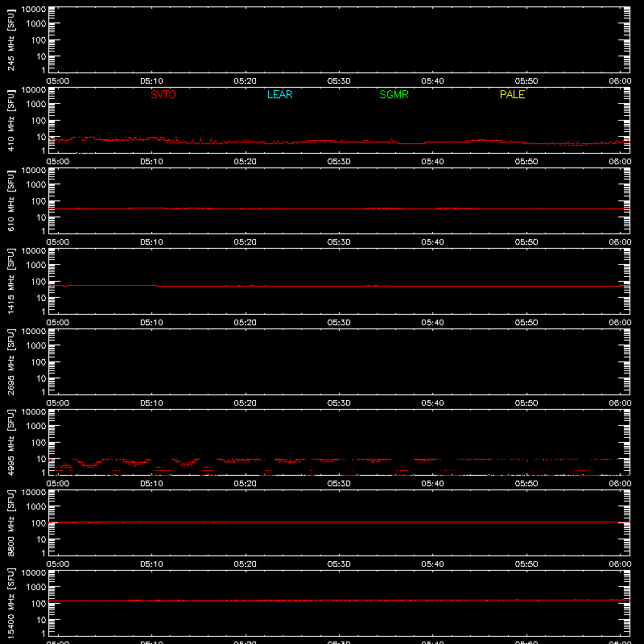
Task: Click 05:10 time label below 610 MHz plot
Action: click(151, 242)
